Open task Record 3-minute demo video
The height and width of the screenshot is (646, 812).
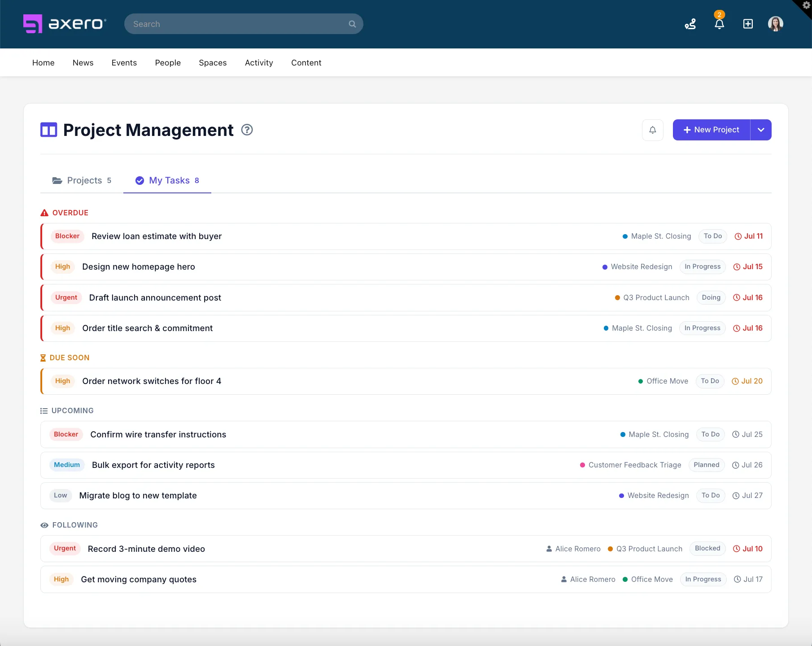[x=146, y=549]
